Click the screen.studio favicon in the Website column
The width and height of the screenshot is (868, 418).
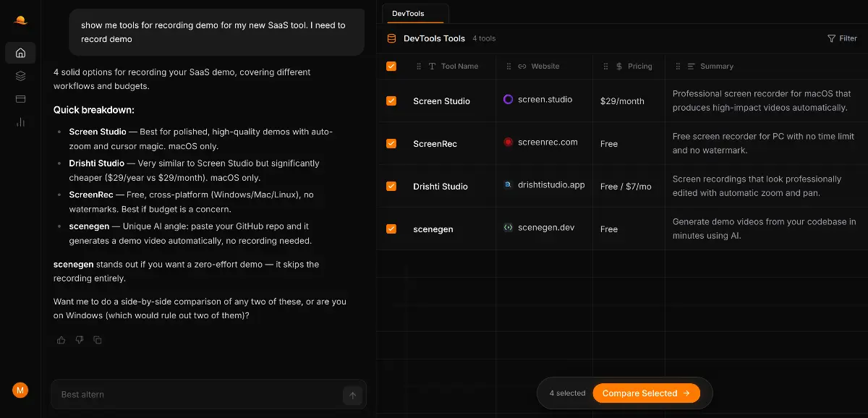coord(508,100)
